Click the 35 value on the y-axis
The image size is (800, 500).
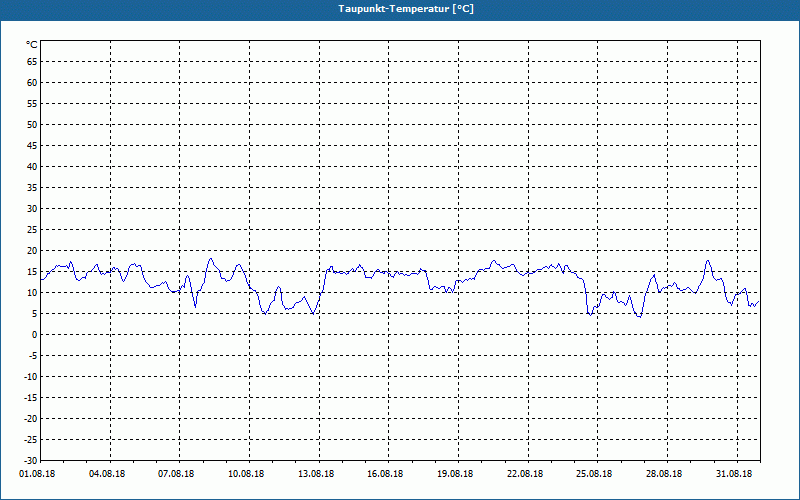[x=32, y=188]
